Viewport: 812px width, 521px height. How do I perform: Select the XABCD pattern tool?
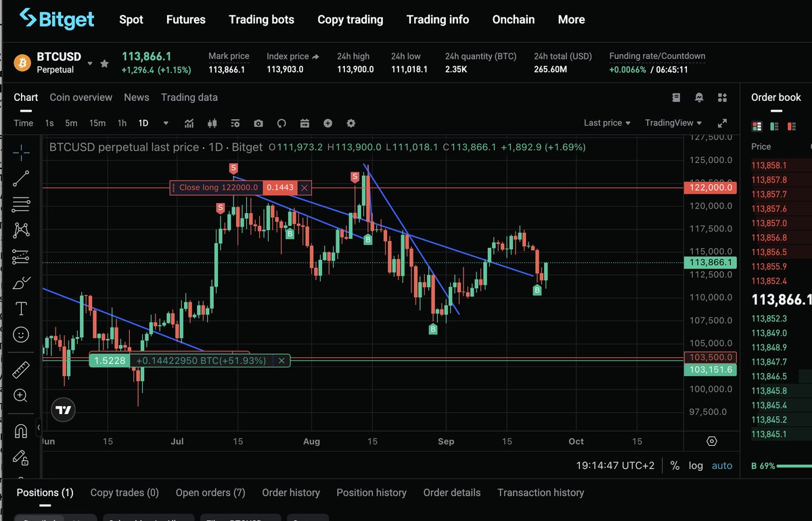[21, 230]
